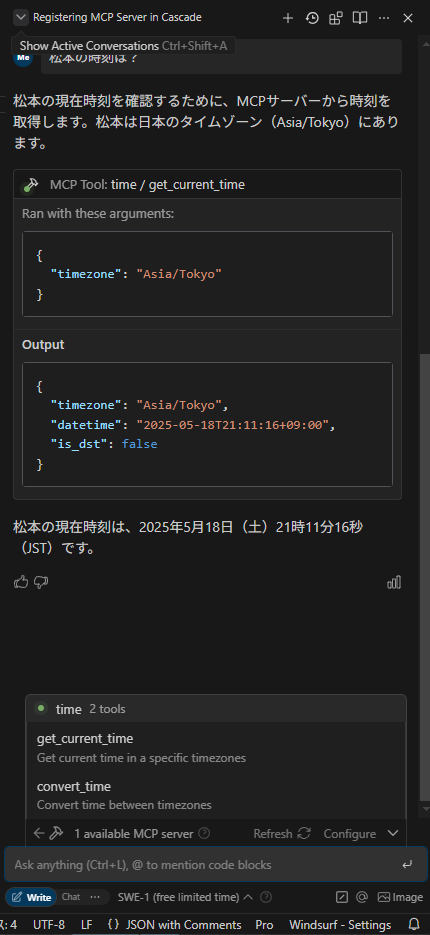The height and width of the screenshot is (935, 430).
Task: Click the 'Output' label
Action: tap(43, 345)
